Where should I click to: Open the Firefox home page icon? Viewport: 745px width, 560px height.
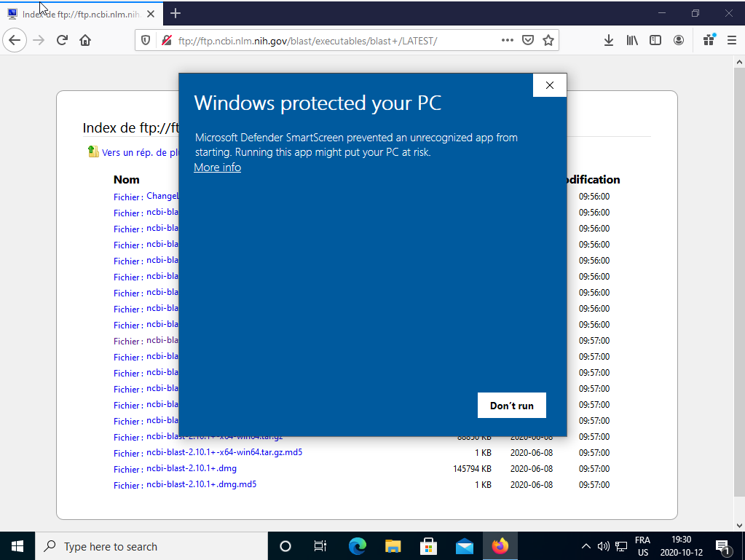pyautogui.click(x=85, y=40)
